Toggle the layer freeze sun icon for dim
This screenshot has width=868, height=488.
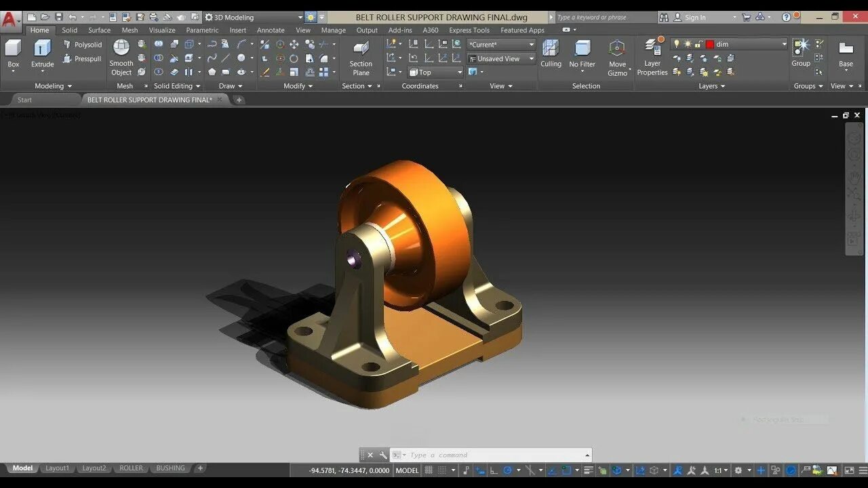tap(688, 44)
